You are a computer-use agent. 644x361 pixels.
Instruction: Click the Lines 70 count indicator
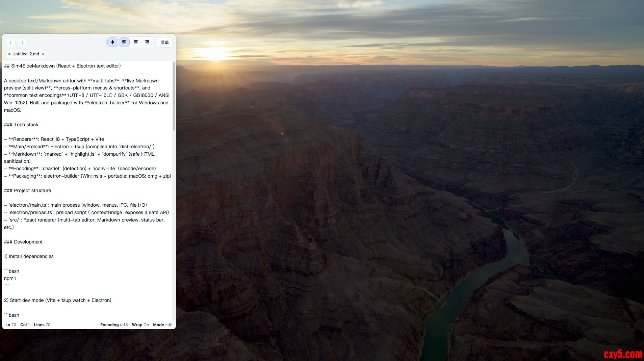click(x=42, y=325)
